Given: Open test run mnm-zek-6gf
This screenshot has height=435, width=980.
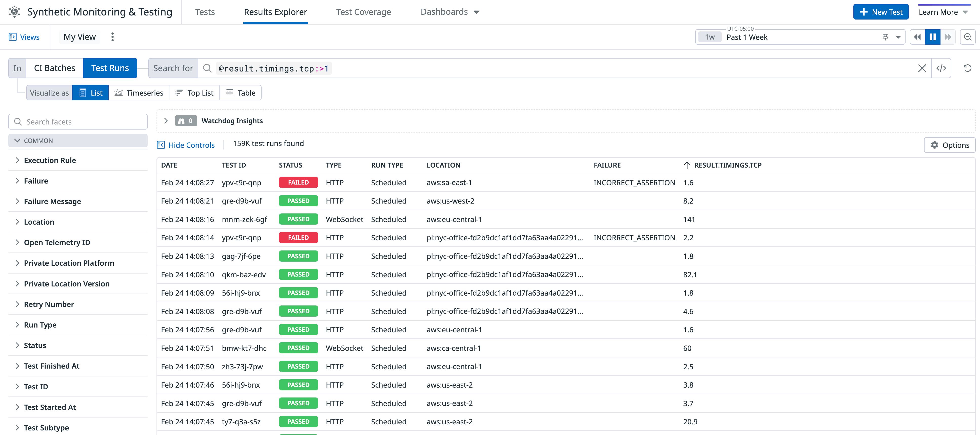Looking at the screenshot, I should tap(566, 220).
